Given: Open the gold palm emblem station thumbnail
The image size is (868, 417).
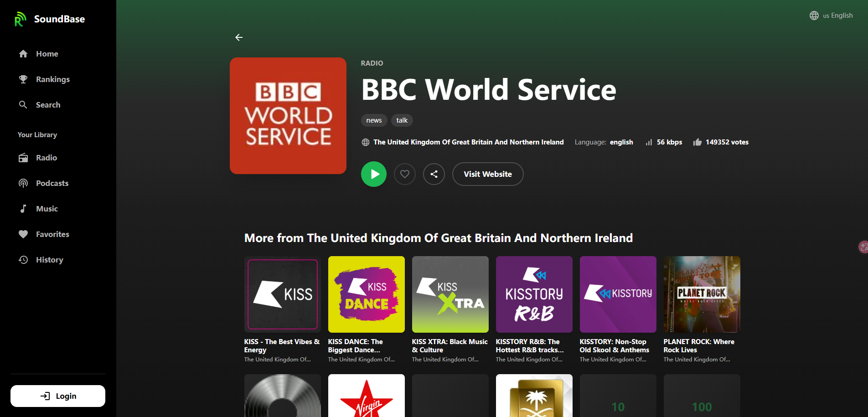Looking at the screenshot, I should pos(534,396).
